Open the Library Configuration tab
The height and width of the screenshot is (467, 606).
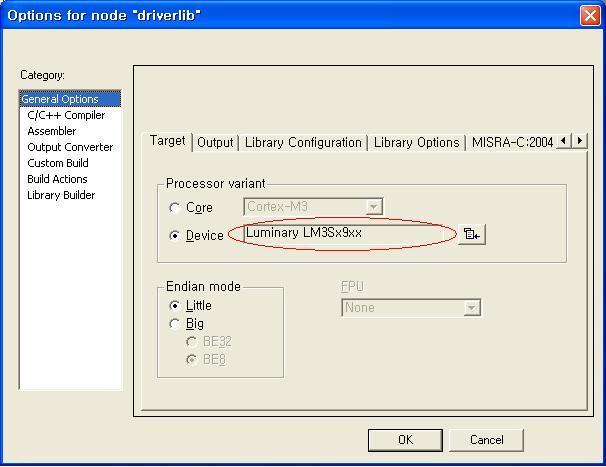point(303,143)
